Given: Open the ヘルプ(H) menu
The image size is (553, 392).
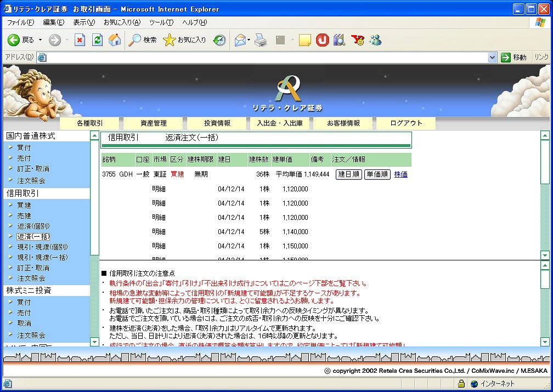Looking at the screenshot, I should (x=194, y=22).
